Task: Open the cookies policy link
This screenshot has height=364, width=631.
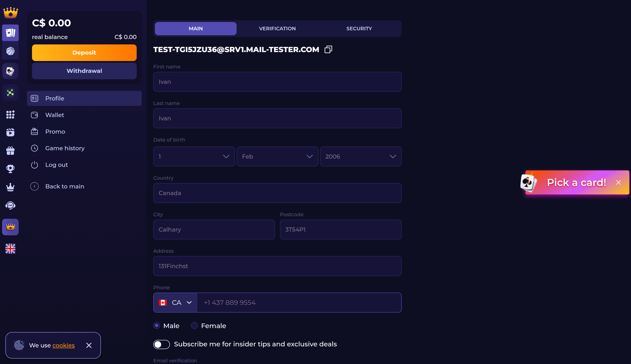Action: tap(63, 345)
